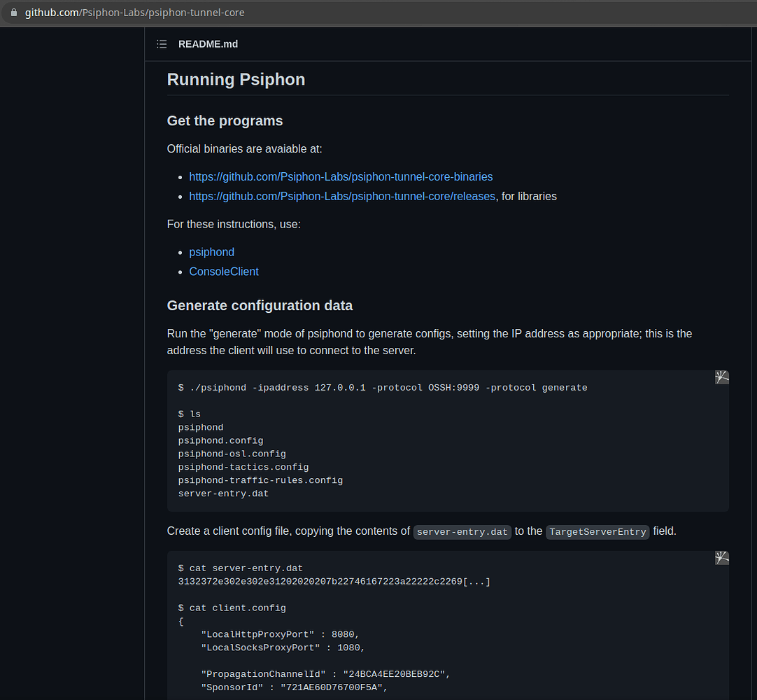This screenshot has width=757, height=700.
Task: Select the copy icon on the second snippet
Action: click(x=722, y=557)
